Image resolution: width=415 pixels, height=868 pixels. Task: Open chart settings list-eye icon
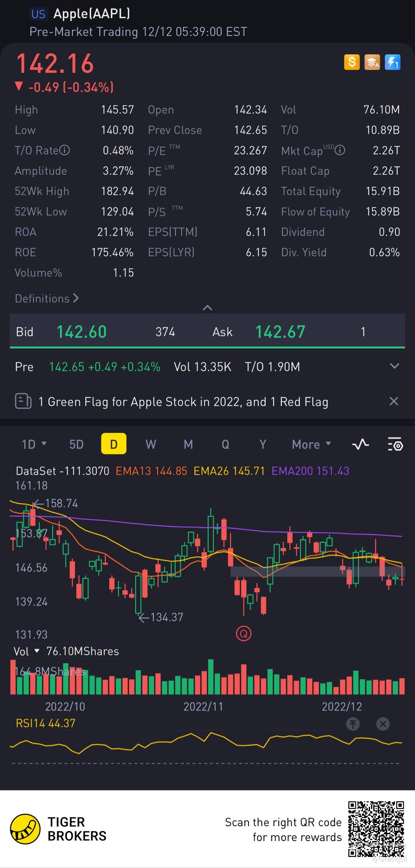395,444
